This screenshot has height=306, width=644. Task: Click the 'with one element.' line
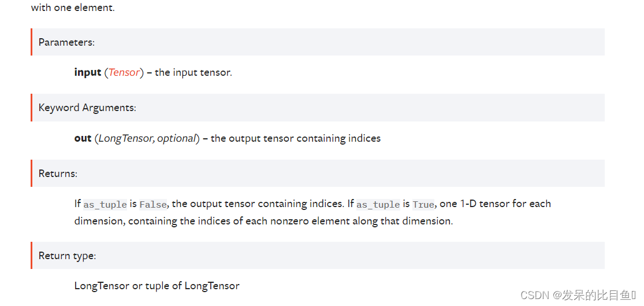point(73,8)
